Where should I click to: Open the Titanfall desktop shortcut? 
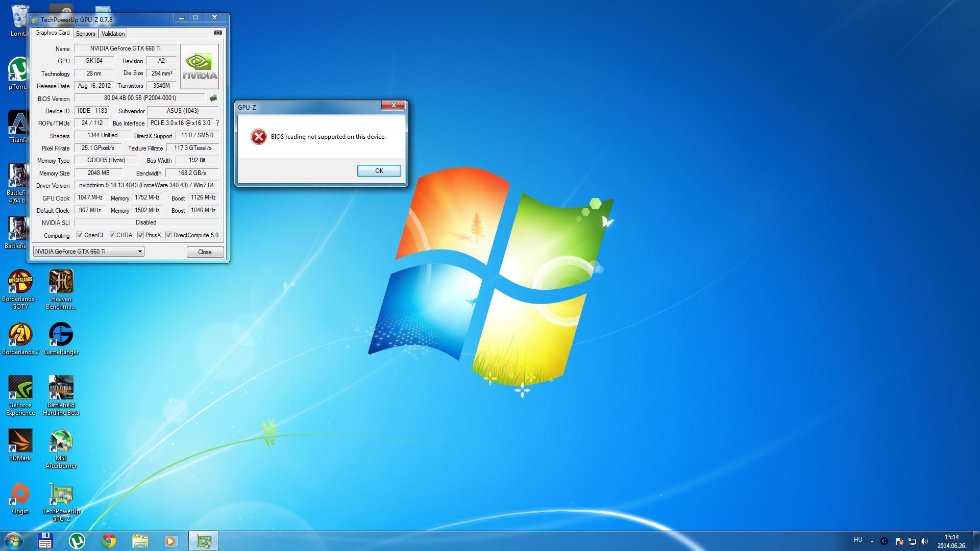click(17, 127)
